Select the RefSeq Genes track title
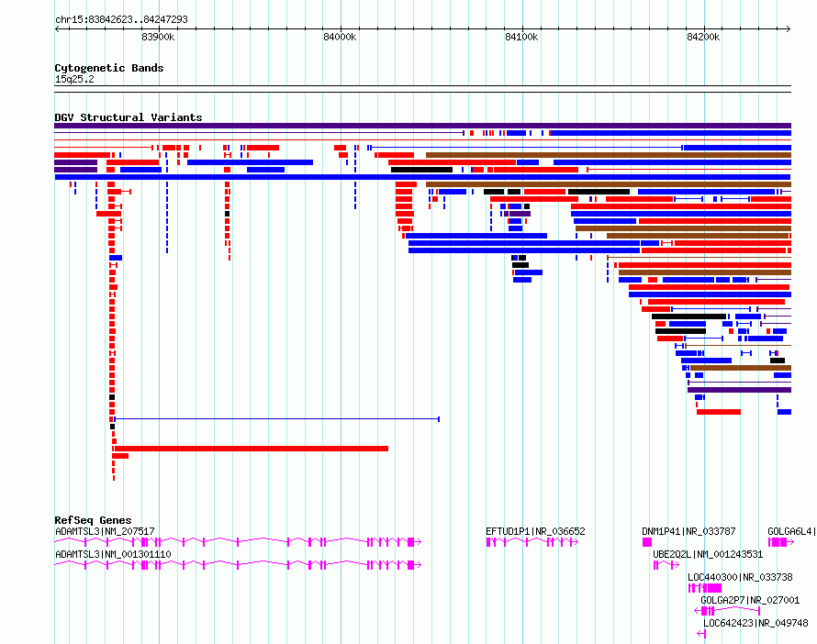Image resolution: width=817 pixels, height=644 pixels. 93,520
